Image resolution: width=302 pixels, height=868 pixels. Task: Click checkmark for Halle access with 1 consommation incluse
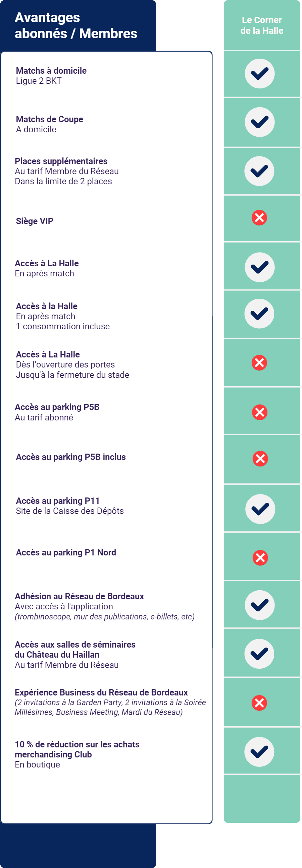259,314
